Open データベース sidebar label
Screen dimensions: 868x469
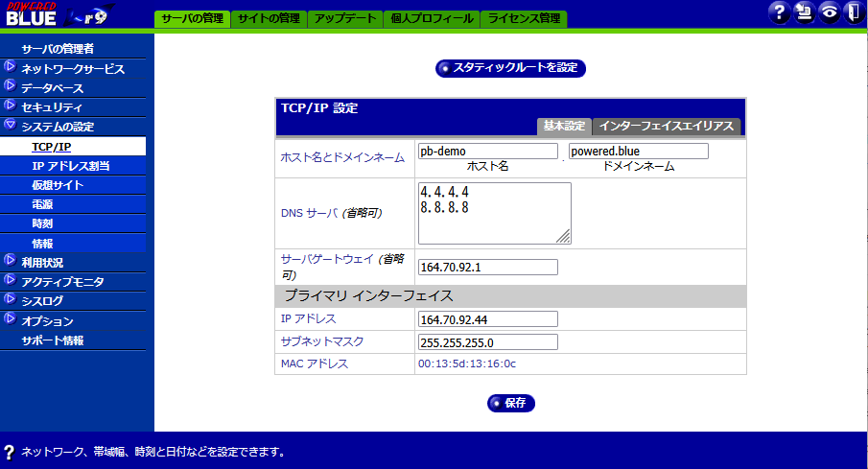pyautogui.click(x=53, y=88)
